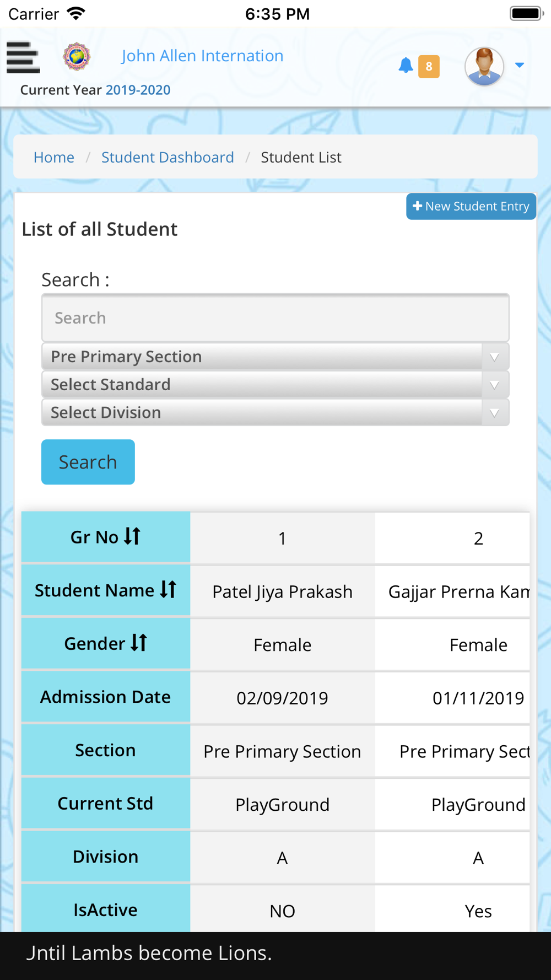This screenshot has width=551, height=980.
Task: Sort by Student Name arrows icon
Action: [168, 589]
